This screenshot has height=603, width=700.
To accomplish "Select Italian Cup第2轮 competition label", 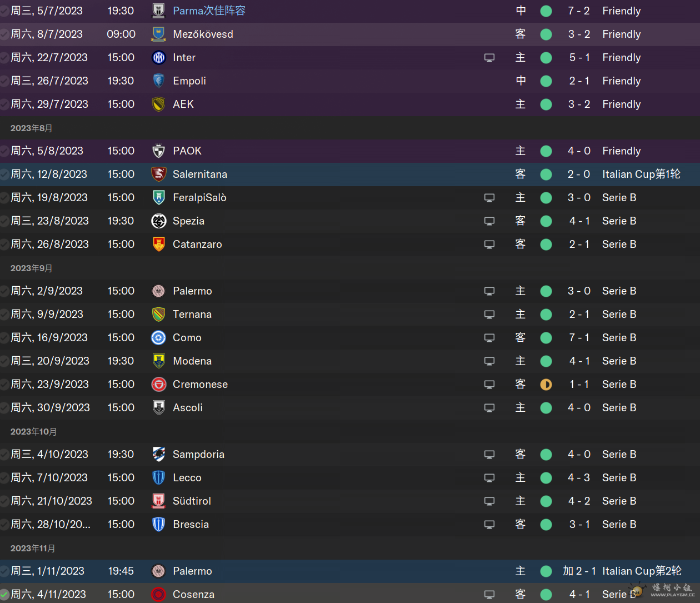I will tap(642, 571).
